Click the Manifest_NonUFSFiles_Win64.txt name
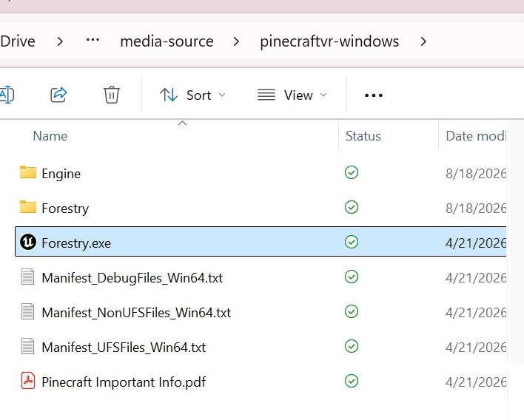This screenshot has height=420, width=524. (136, 313)
